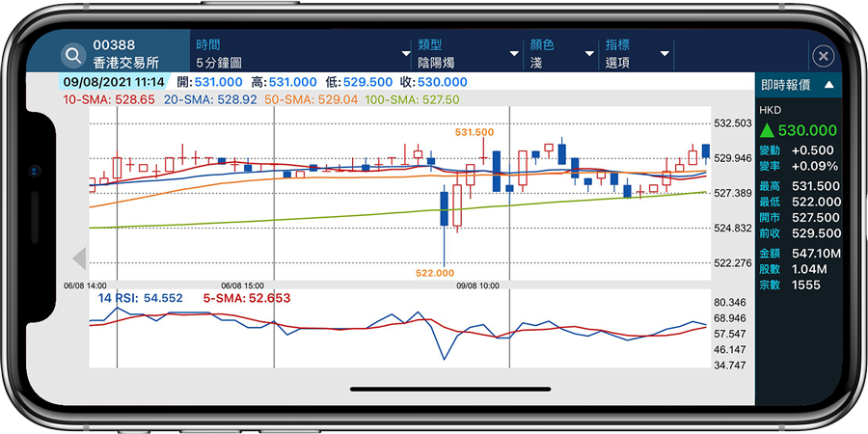Tap the 09/08/2021 11:14 date label
This screenshot has width=868, height=434.
[114, 83]
